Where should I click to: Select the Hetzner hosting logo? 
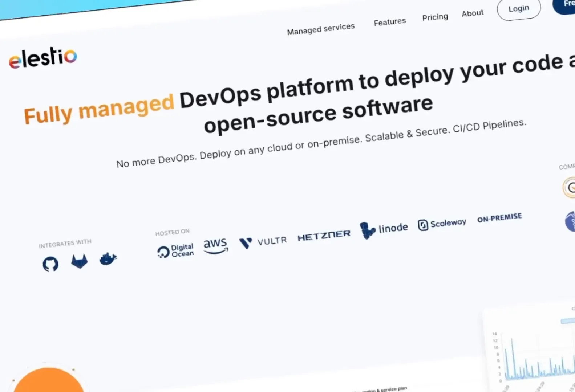[x=324, y=236]
